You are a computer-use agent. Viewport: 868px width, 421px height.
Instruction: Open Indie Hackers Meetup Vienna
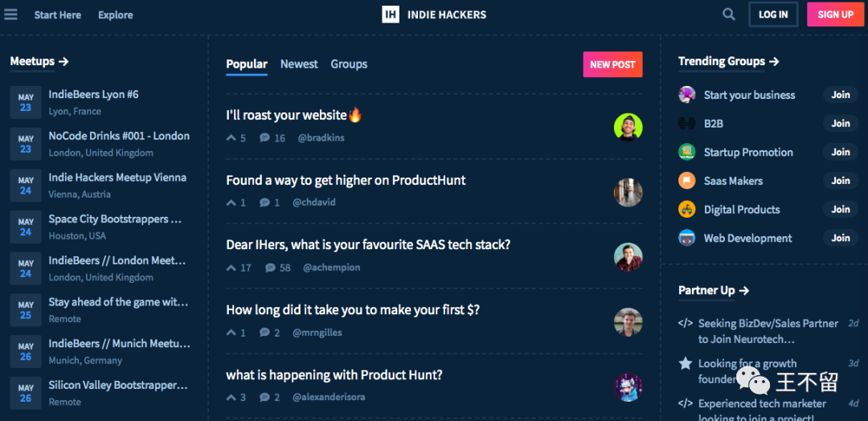point(117,178)
